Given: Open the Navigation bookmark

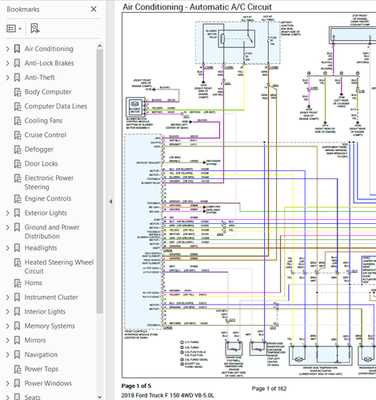Looking at the screenshot, I should click(41, 355).
